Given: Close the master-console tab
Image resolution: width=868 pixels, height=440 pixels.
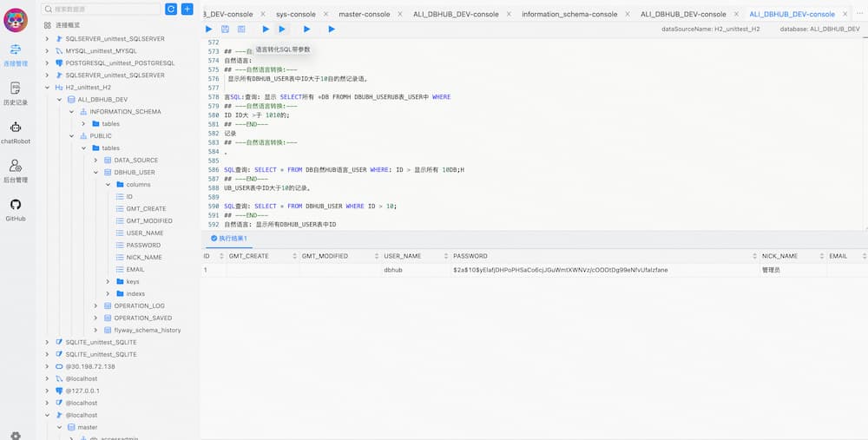Looking at the screenshot, I should point(399,15).
